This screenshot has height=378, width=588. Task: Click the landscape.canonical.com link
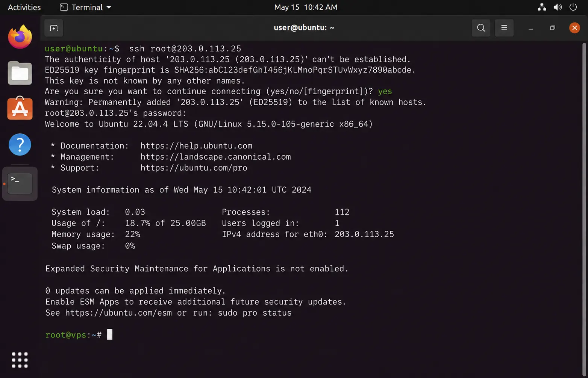[216, 157]
